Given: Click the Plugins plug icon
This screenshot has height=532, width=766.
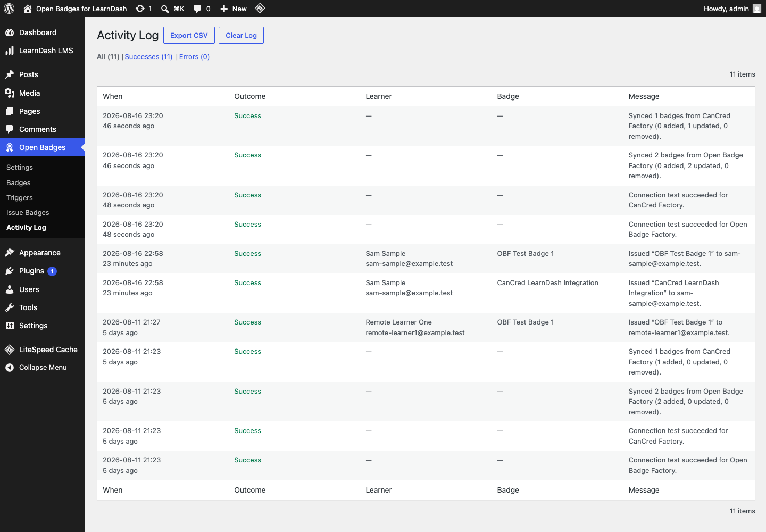Looking at the screenshot, I should pos(10,271).
